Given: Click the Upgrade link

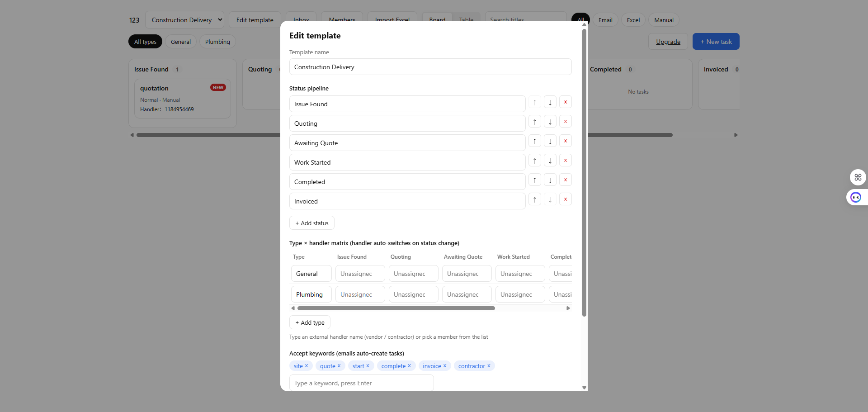Looking at the screenshot, I should [x=668, y=42].
